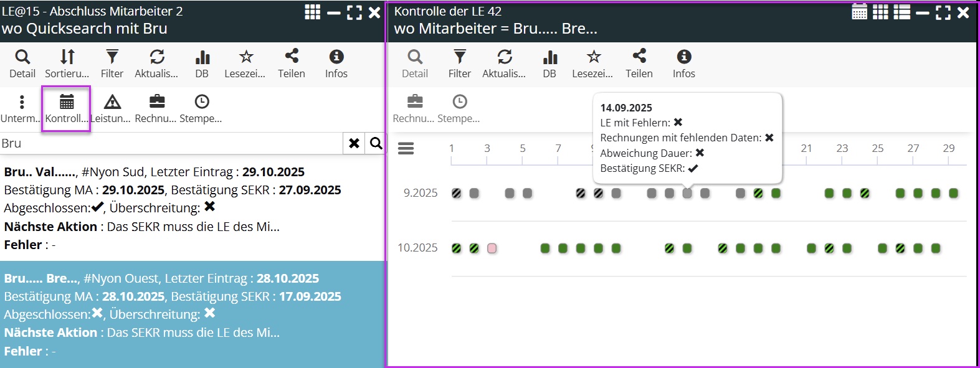Run the quicksearch with magnifier button

376,143
